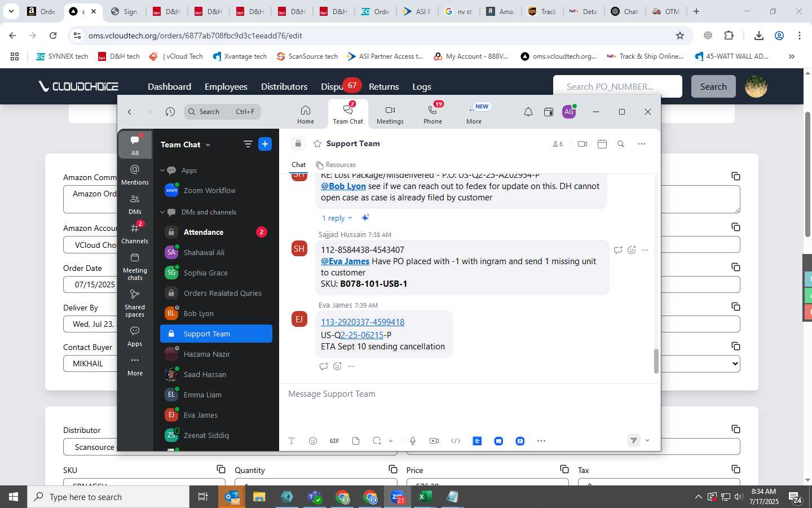Screen dimensions: 812x508
Task: Open Support Team more options ellipsis
Action: coord(642,144)
